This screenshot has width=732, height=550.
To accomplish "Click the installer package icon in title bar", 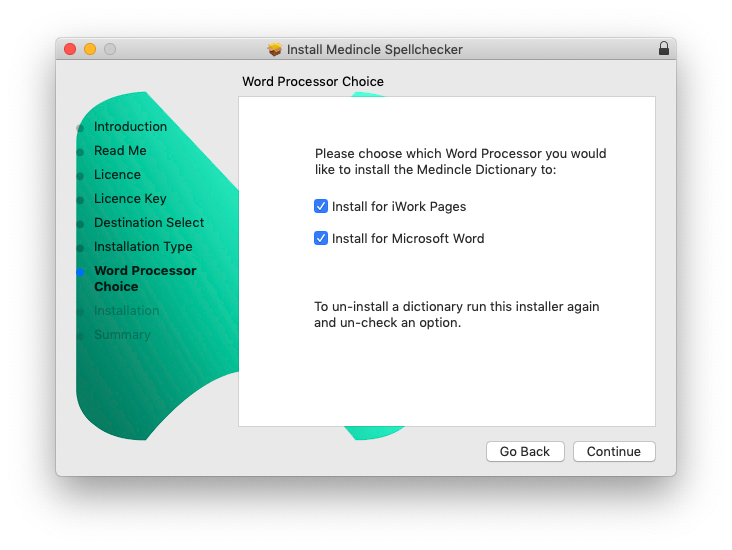I will click(274, 49).
